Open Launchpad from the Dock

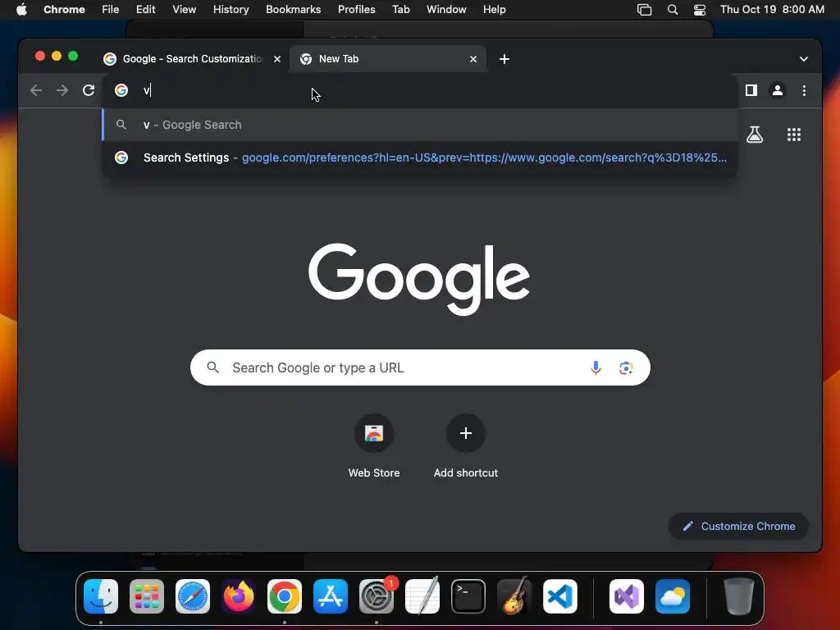click(x=147, y=596)
